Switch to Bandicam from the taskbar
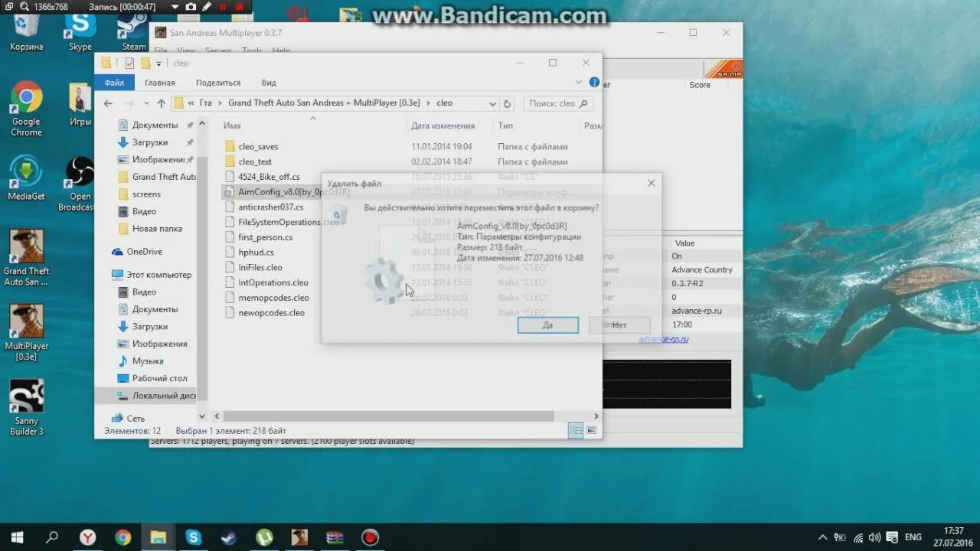Screen dimensions: 980x551 coord(370,537)
